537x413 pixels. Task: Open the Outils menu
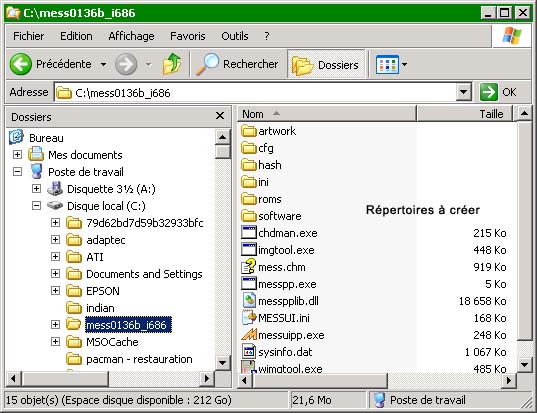pyautogui.click(x=235, y=36)
